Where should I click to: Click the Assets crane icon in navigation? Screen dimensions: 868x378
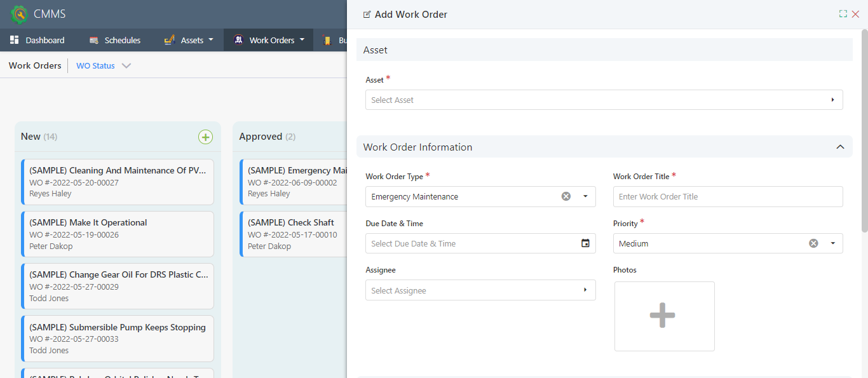pos(169,39)
